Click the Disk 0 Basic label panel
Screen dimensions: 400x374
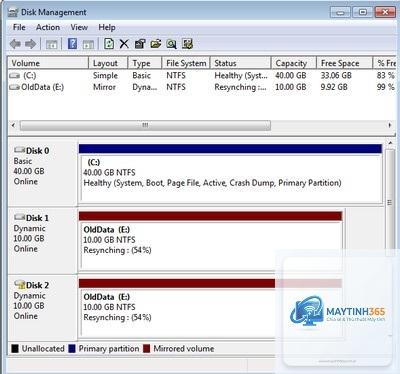(x=43, y=173)
